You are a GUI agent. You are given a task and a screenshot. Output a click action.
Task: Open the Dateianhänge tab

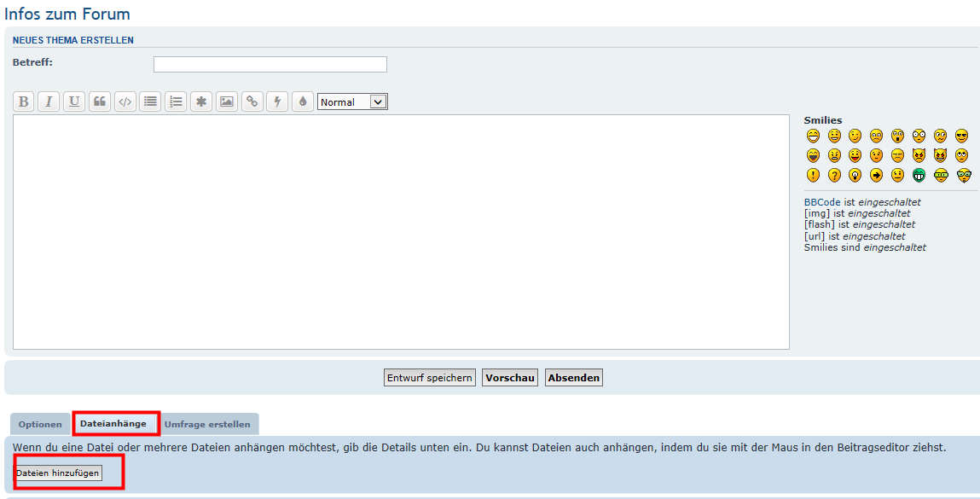click(113, 424)
